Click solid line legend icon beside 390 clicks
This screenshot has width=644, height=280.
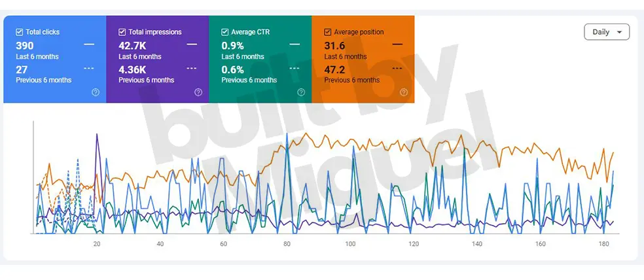tap(89, 44)
